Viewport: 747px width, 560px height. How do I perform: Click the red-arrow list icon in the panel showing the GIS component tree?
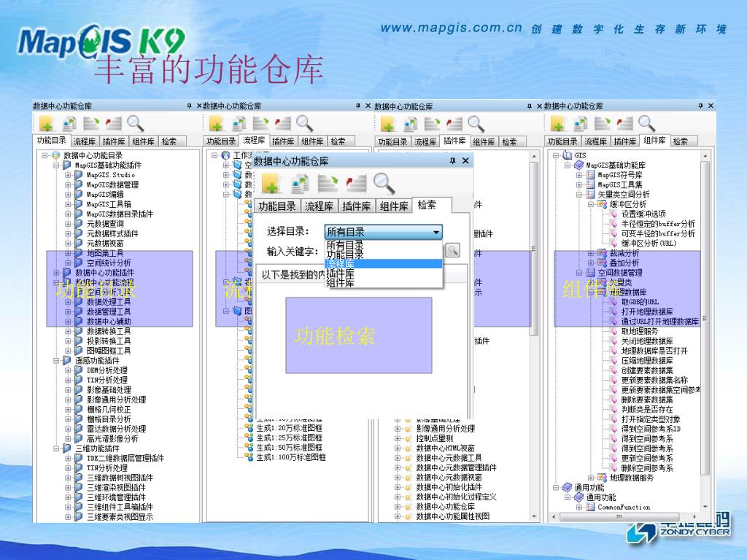[x=624, y=124]
